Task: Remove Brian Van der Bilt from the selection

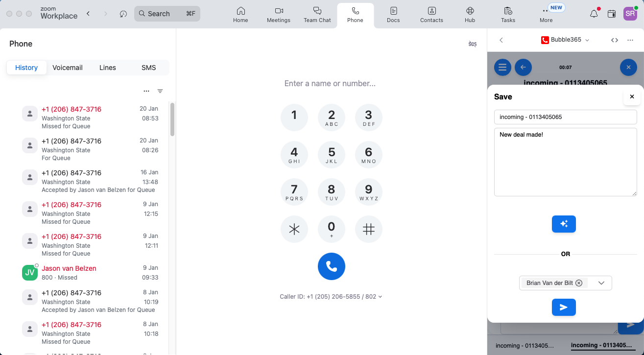Action: point(578,283)
